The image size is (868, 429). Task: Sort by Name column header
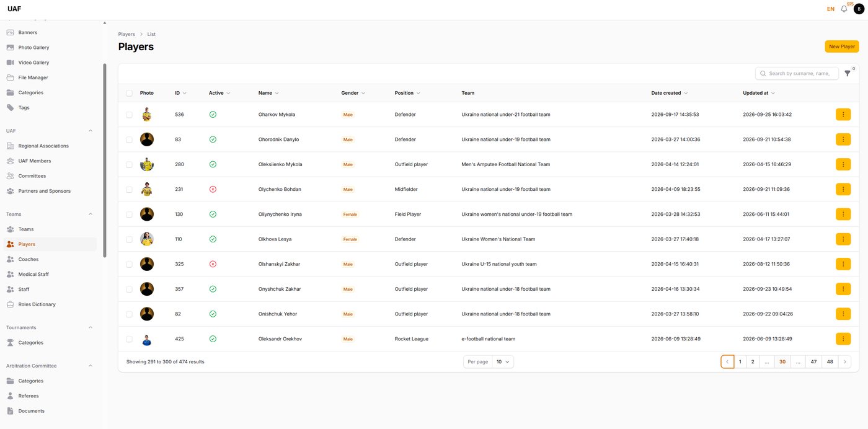click(x=268, y=93)
